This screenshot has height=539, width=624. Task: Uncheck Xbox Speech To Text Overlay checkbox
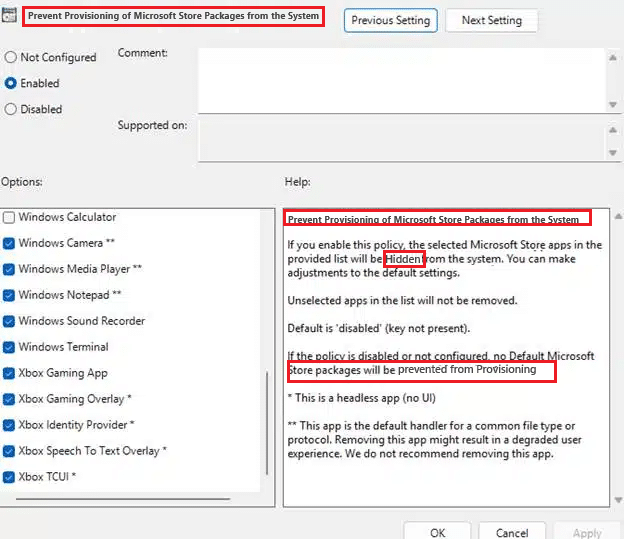coord(9,451)
